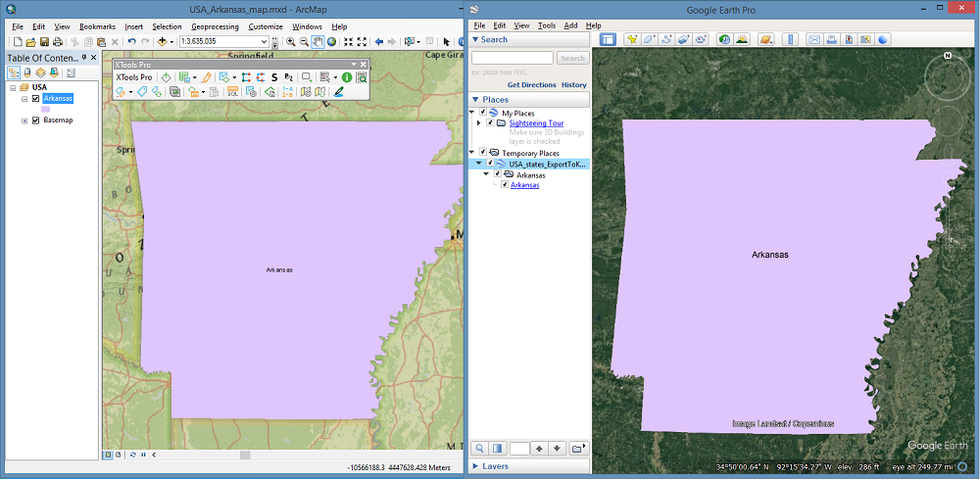Open the Customize menu in ArcMap
980x480 pixels.
coord(266,26)
